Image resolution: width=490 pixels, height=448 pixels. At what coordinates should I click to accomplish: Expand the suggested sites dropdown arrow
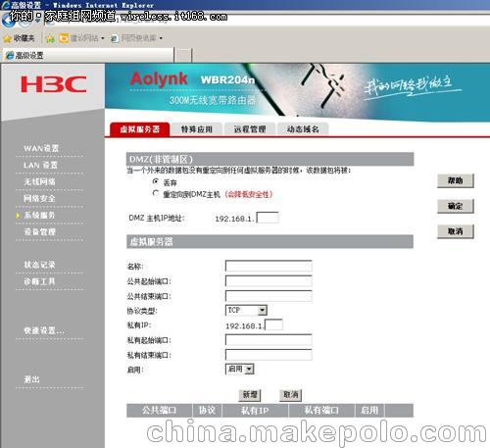(x=103, y=38)
